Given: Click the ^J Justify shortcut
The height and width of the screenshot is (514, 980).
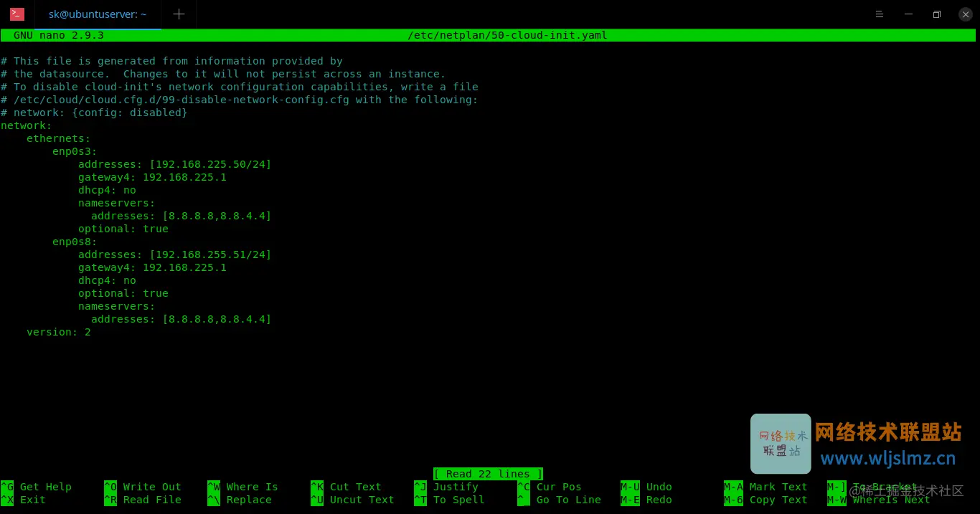Looking at the screenshot, I should pyautogui.click(x=446, y=487).
